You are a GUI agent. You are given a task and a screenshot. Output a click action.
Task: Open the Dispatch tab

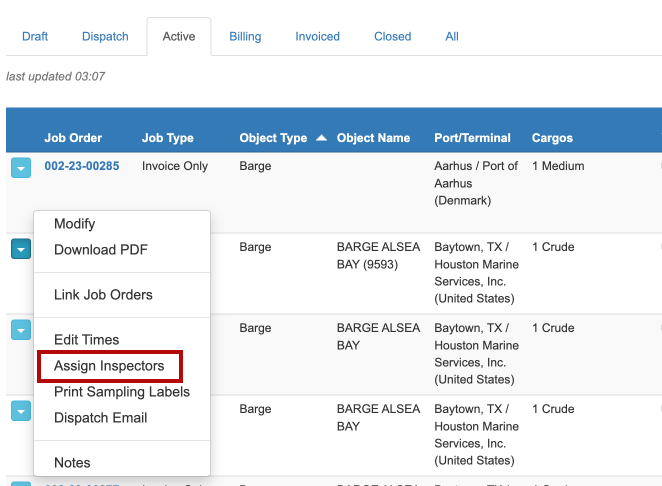tap(105, 37)
